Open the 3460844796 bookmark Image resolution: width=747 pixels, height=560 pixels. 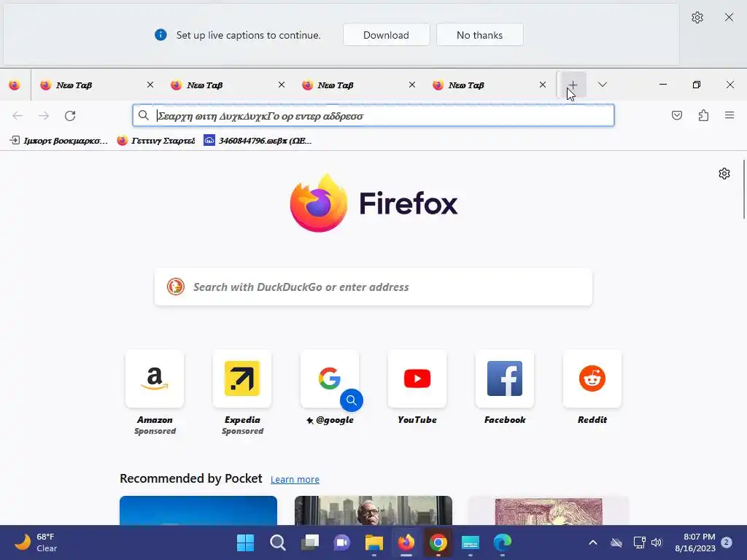[x=258, y=141]
